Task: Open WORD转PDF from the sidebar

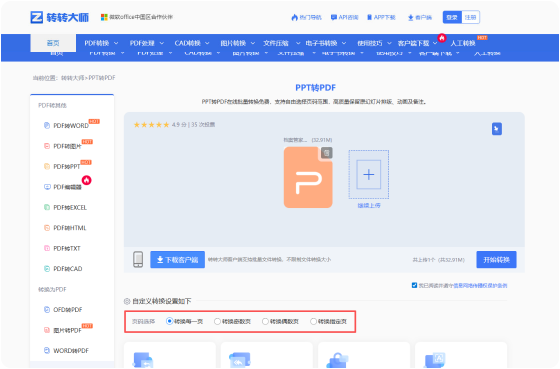Action: pyautogui.click(x=71, y=351)
